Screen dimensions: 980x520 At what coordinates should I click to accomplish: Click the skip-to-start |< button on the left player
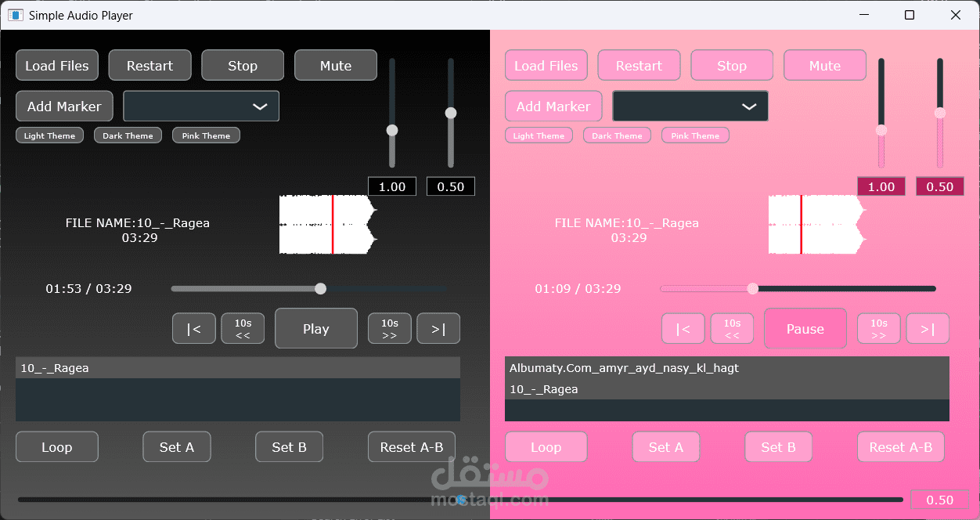point(193,328)
